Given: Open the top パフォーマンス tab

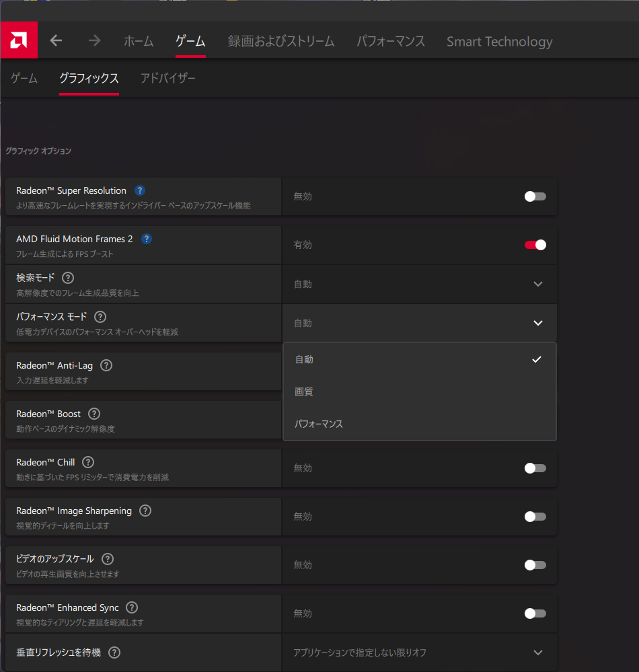Looking at the screenshot, I should (x=391, y=41).
